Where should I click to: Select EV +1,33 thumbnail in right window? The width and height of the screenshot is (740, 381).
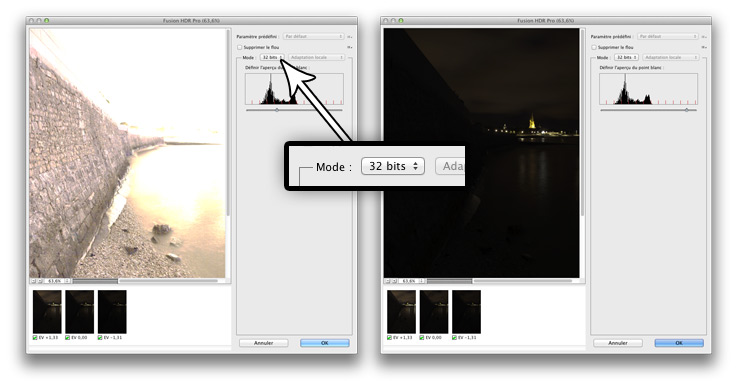coord(402,312)
